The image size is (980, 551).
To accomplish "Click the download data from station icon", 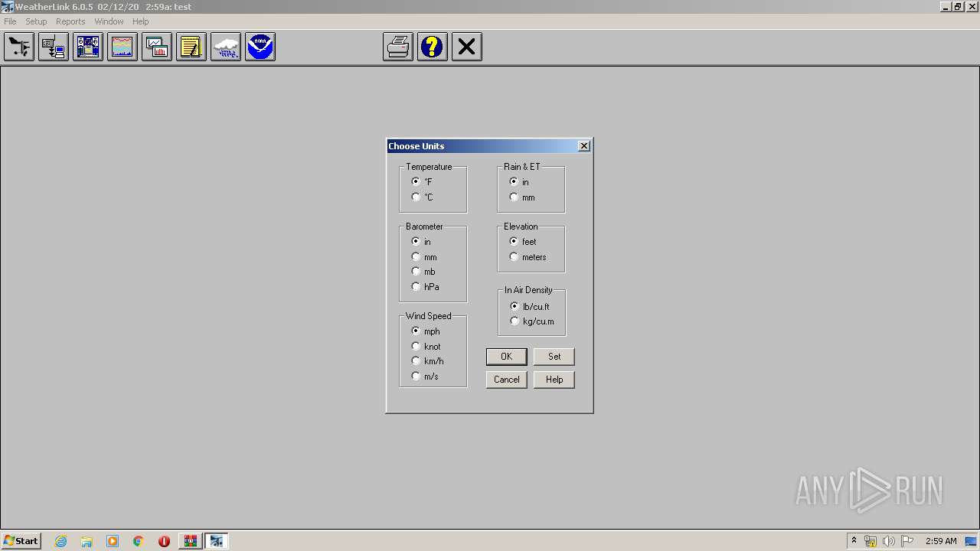I will coord(54,47).
